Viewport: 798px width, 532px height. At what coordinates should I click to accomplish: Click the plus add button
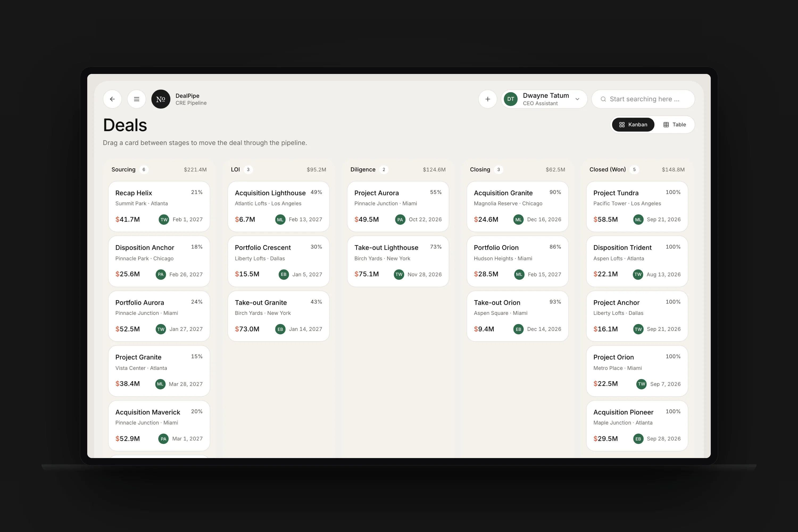pos(488,99)
